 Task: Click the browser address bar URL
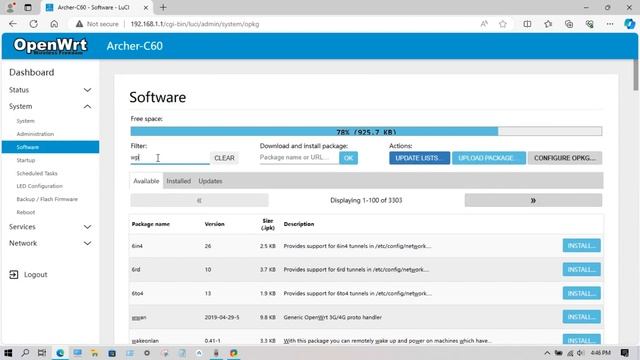195,24
